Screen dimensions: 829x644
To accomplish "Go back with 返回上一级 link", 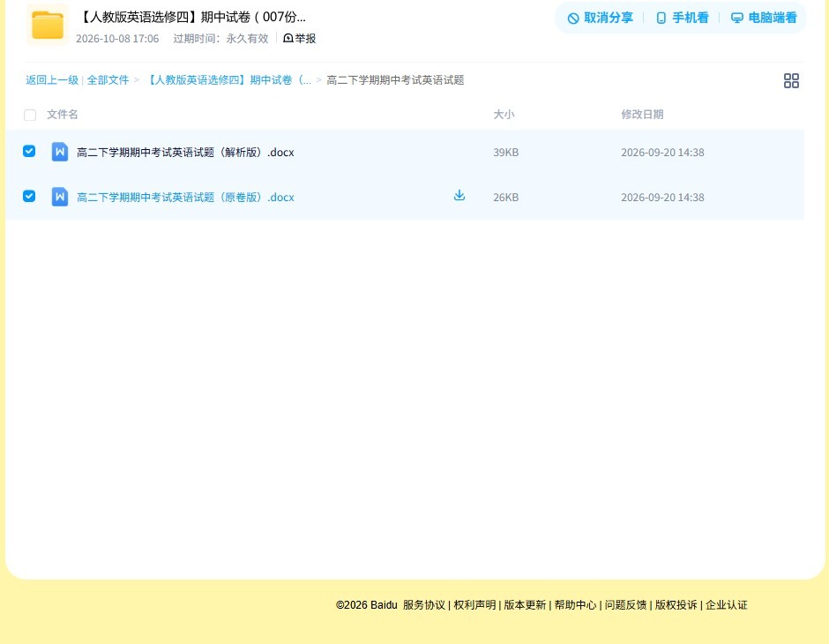I will 52,80.
